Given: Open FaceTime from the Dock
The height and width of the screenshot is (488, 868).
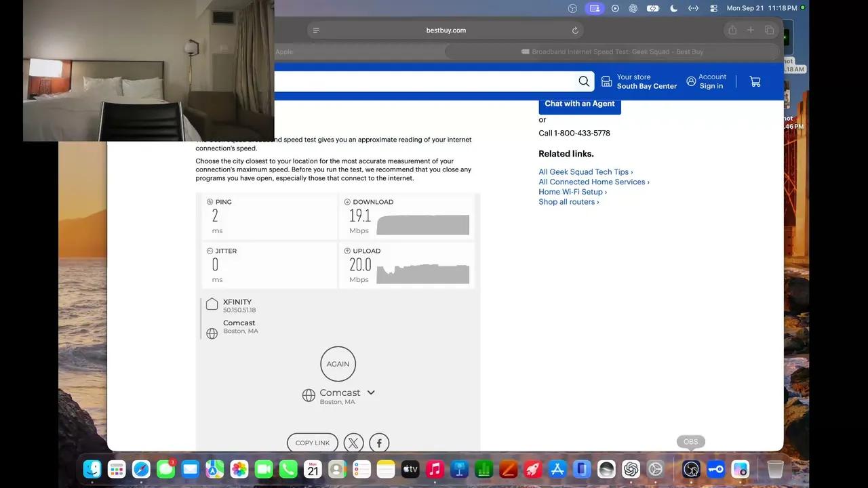Looking at the screenshot, I should pyautogui.click(x=264, y=469).
